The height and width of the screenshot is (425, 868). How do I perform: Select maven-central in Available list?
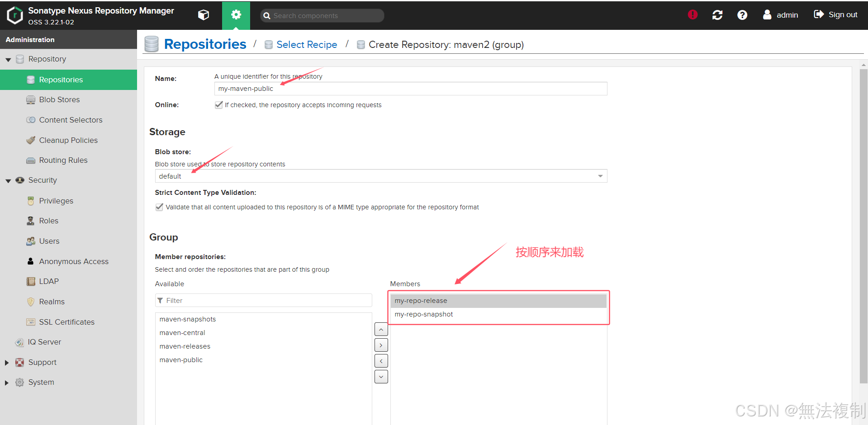point(264,333)
